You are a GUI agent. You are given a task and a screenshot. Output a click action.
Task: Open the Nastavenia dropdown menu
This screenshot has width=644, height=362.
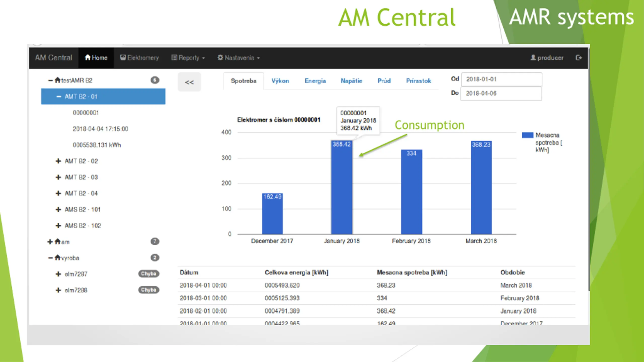coord(238,58)
